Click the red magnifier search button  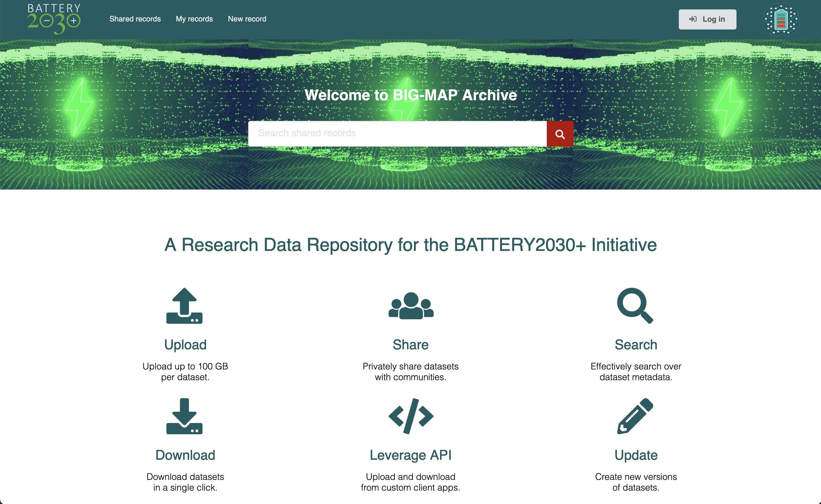(560, 134)
